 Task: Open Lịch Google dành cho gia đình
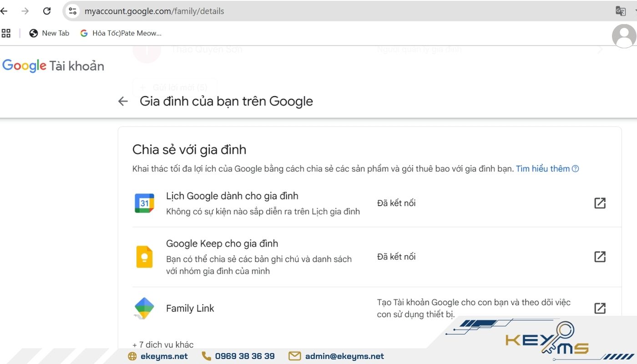pos(232,196)
